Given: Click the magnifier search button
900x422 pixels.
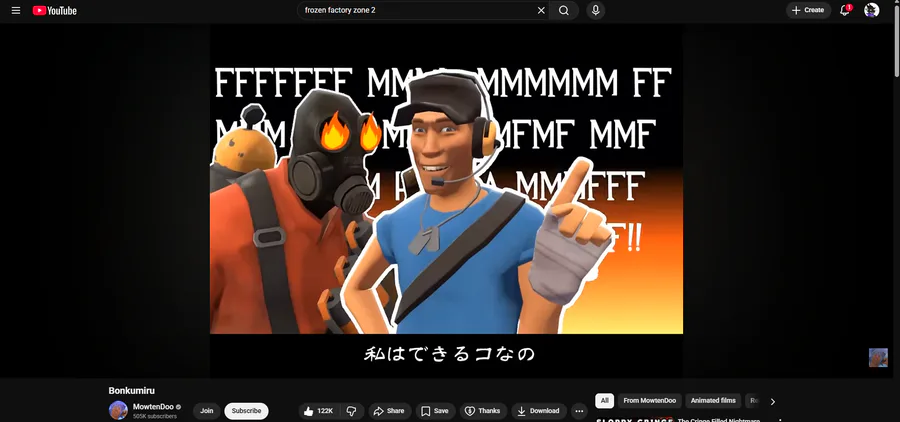Looking at the screenshot, I should [564, 10].
